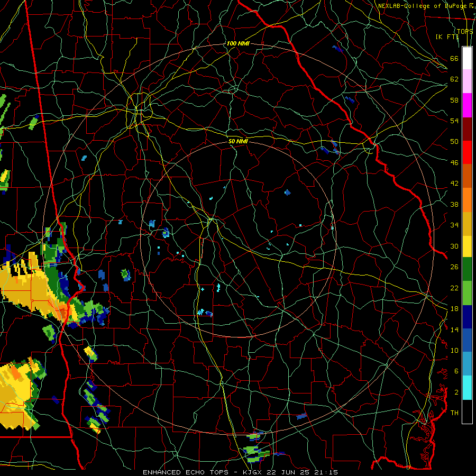Screen dimensions: 476x476
Task: Pick the light green legend swatch
Action: tap(467, 293)
